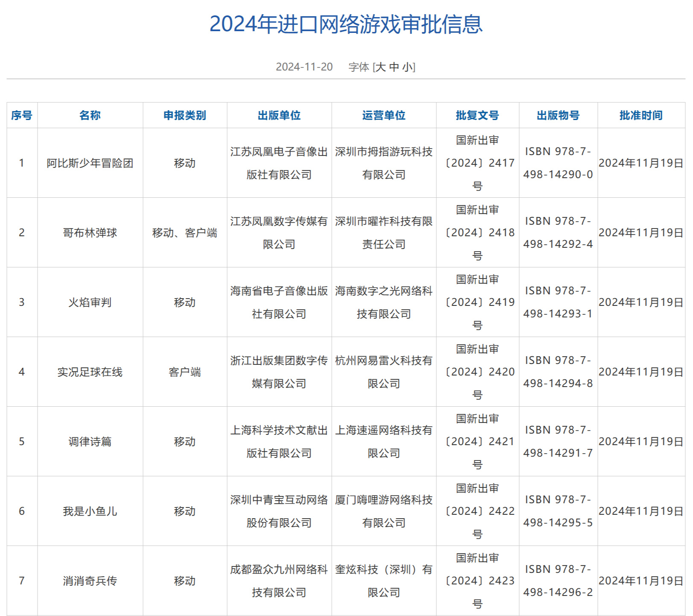
Task: Click the publish date 2024-11-20
Action: pyautogui.click(x=304, y=67)
